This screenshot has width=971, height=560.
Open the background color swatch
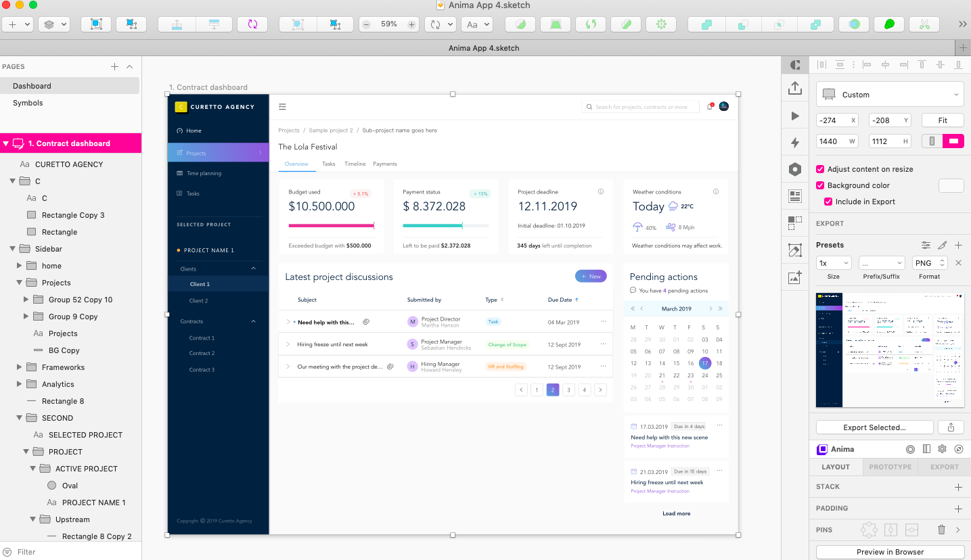(951, 185)
